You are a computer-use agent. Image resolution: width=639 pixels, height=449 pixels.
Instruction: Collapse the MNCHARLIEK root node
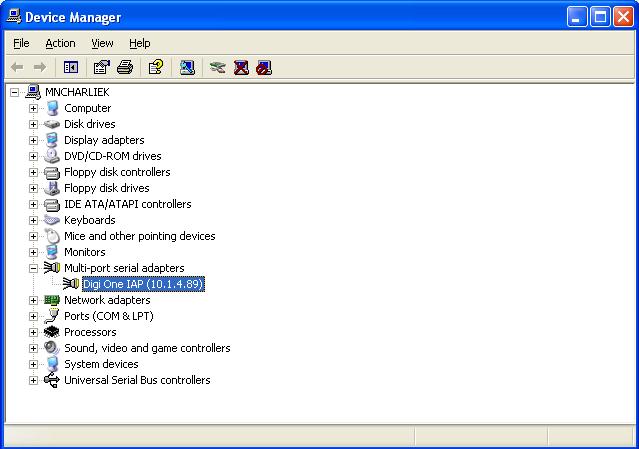(15, 92)
